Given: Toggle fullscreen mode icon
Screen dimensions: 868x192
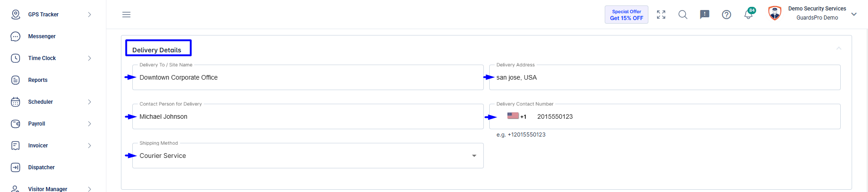Looking at the screenshot, I should click(x=661, y=15).
